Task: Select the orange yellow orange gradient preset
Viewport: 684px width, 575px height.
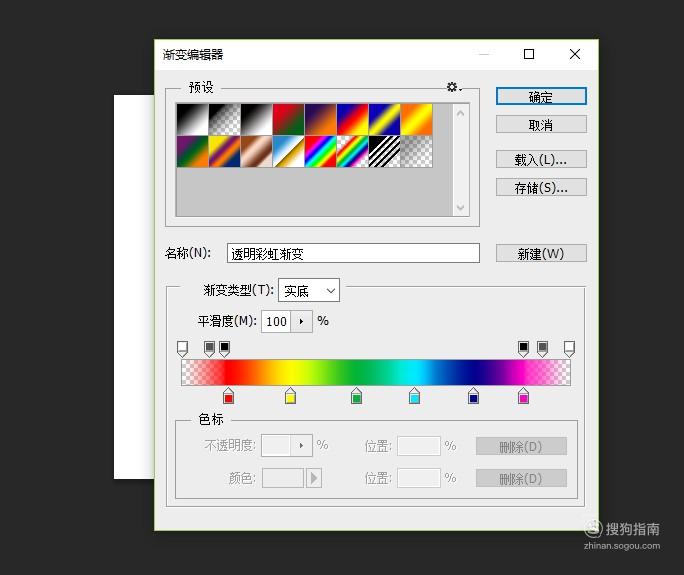Action: coord(417,119)
